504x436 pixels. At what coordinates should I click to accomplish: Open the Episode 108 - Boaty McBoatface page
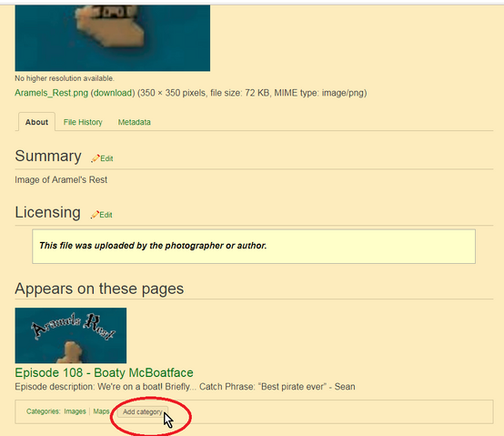point(104,372)
